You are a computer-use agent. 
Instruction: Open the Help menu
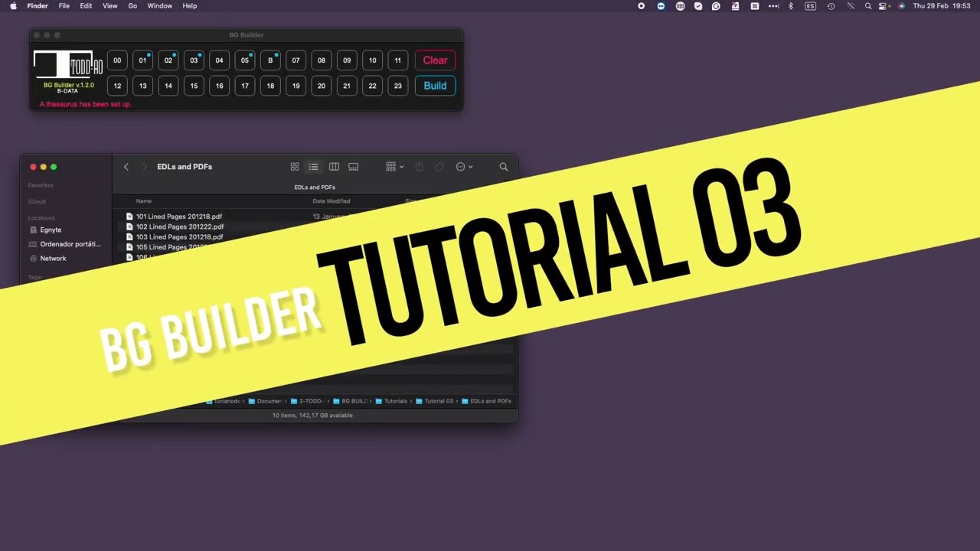tap(189, 5)
